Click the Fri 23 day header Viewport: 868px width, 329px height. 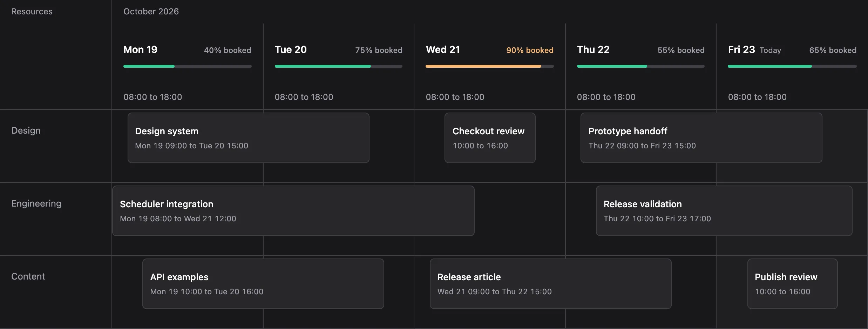tap(741, 50)
